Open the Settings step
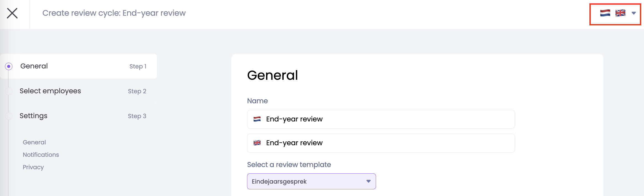644x196 pixels. click(x=33, y=116)
